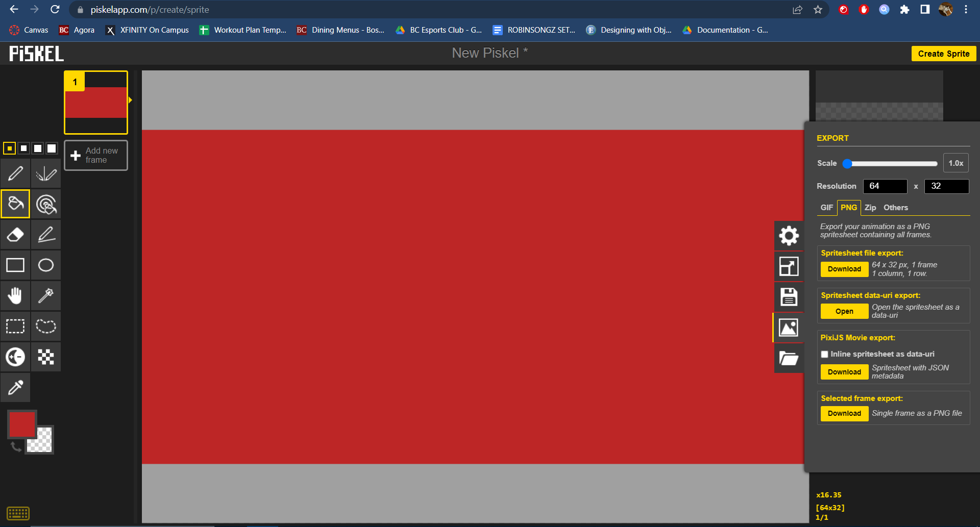Screen dimensions: 980x527
Task: Download the spritesheet file export
Action: tap(844, 269)
